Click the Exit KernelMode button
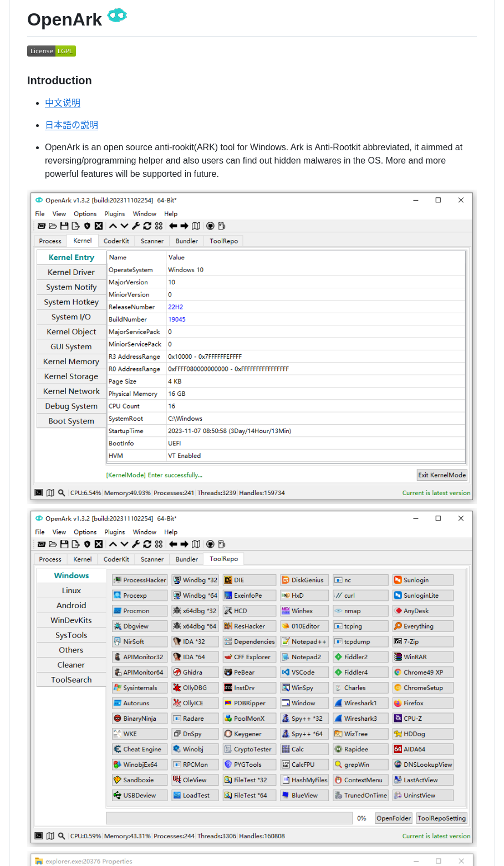Viewport: 504px width, 866px height. [441, 475]
